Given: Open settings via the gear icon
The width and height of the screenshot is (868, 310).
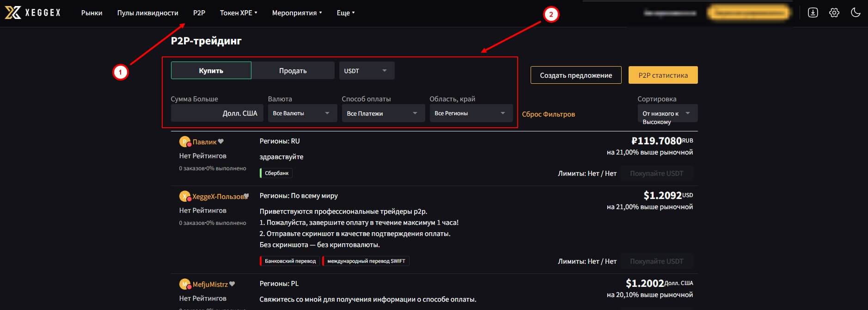Looking at the screenshot, I should [x=834, y=13].
